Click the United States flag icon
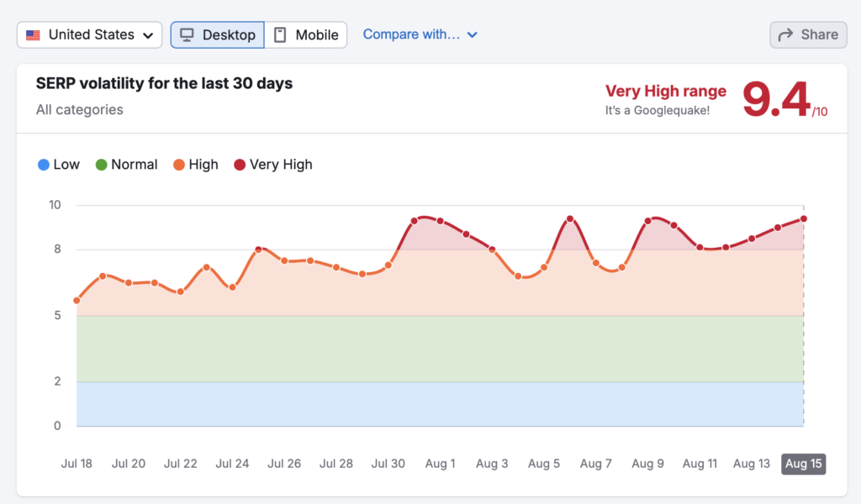861x504 pixels. (34, 35)
